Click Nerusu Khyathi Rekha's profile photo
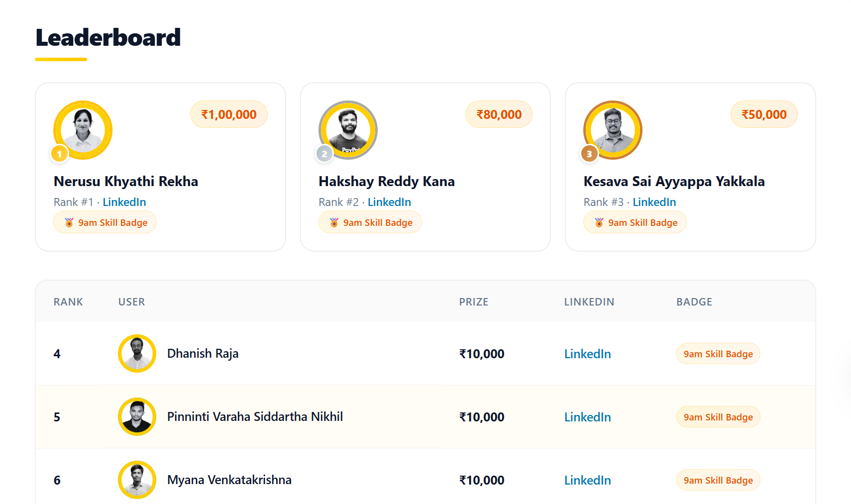Viewport: 851px width, 504px height. pos(83,130)
